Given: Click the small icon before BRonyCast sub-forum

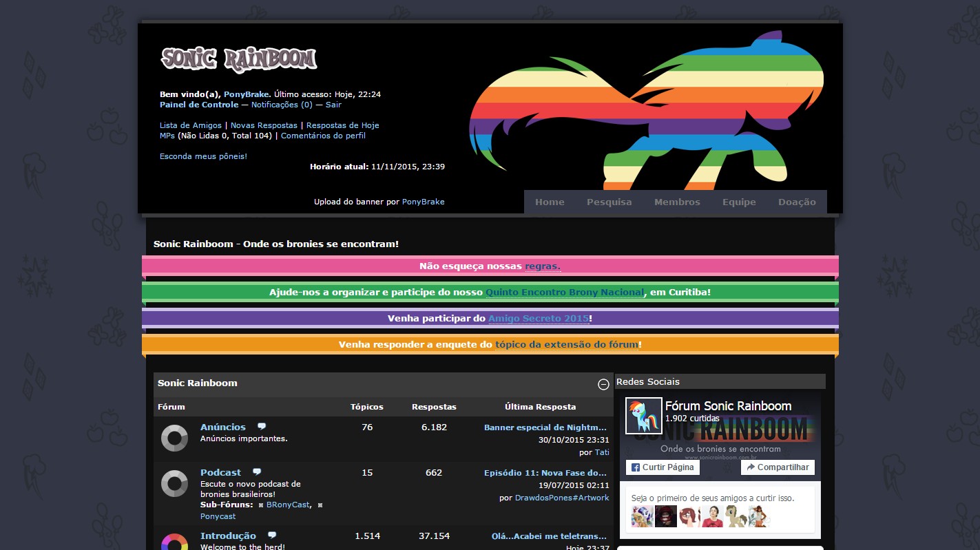Looking at the screenshot, I should (x=261, y=505).
